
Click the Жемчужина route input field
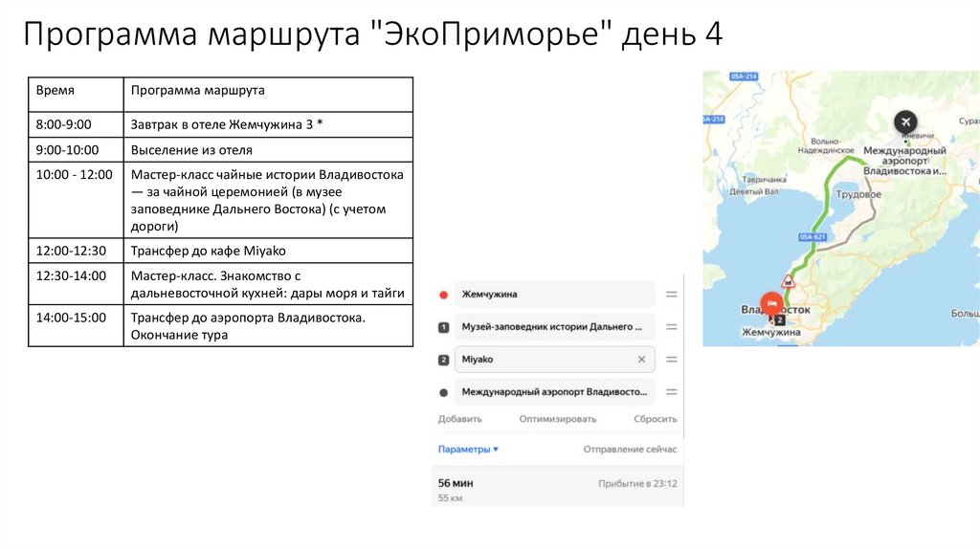554,295
